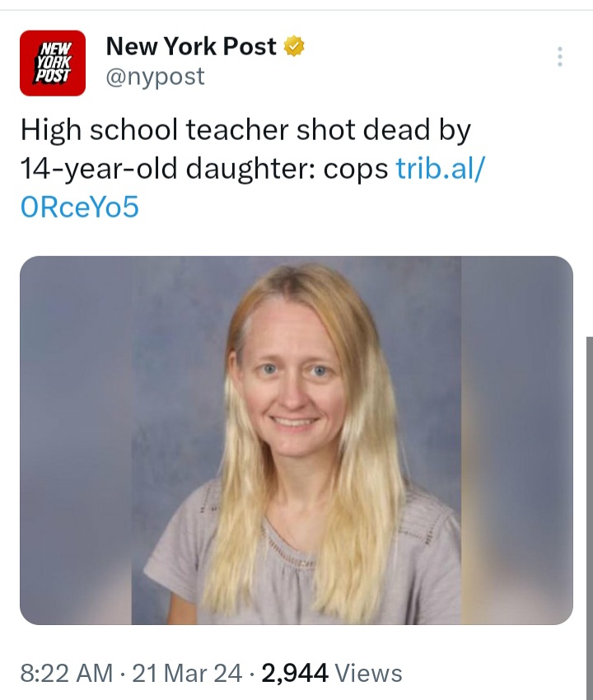
Task: Open the attached tweet photo
Action: coord(296,441)
